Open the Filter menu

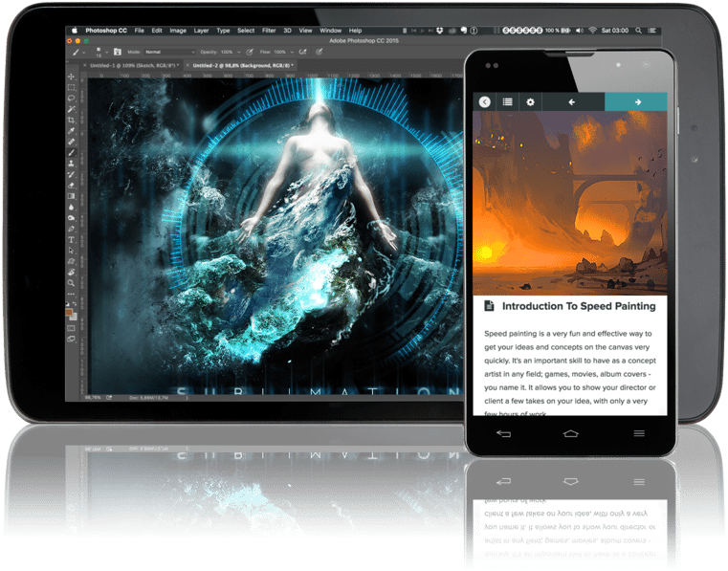269,31
